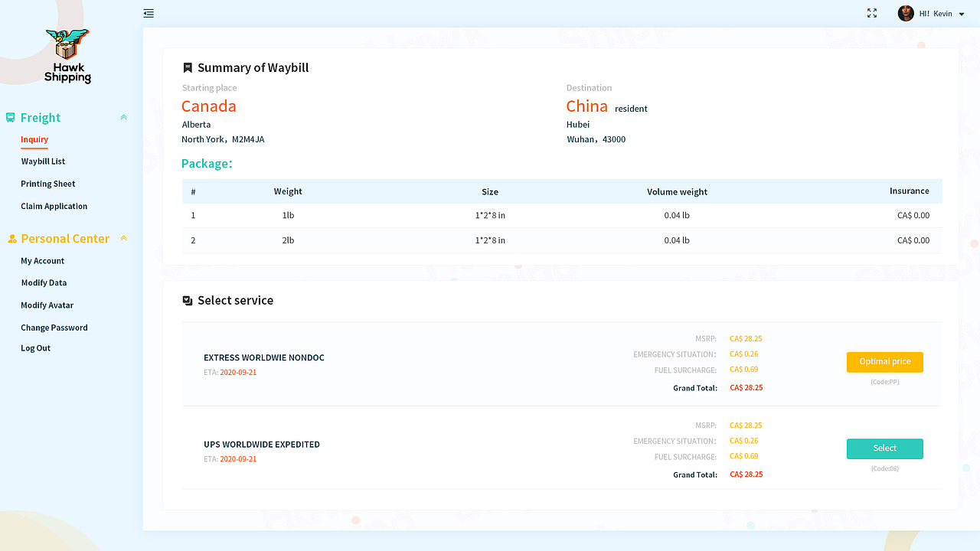Click the Personal Center user icon

(11, 239)
